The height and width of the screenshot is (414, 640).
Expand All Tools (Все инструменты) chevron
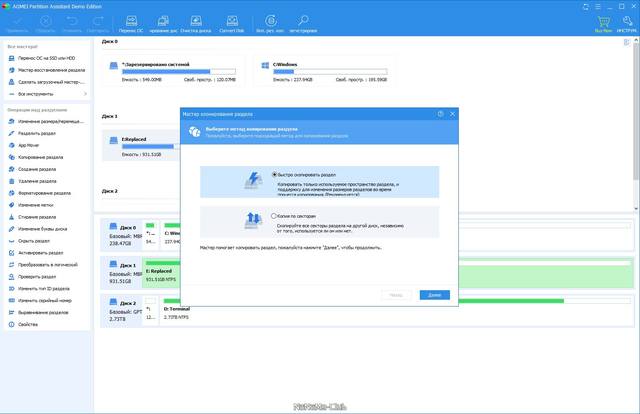pos(85,94)
